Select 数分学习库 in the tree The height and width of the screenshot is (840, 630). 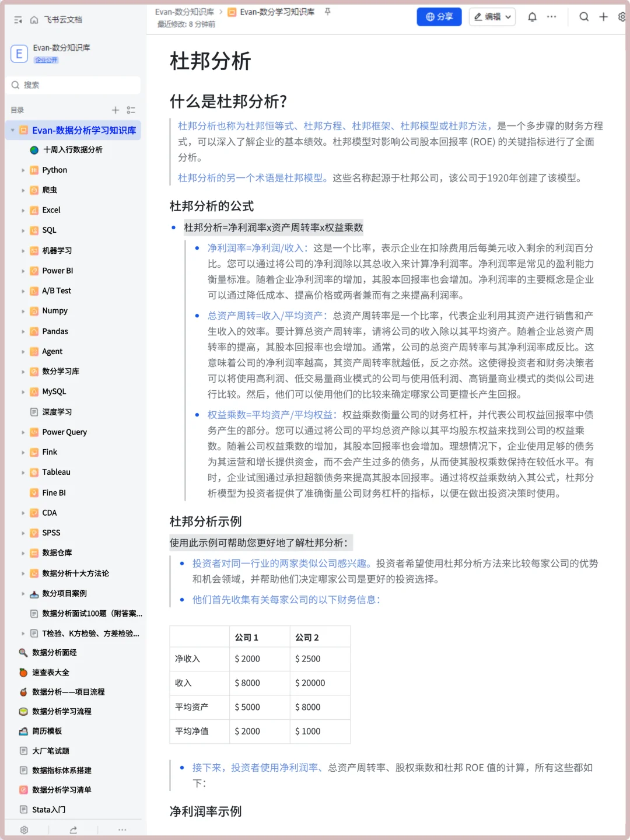point(61,372)
